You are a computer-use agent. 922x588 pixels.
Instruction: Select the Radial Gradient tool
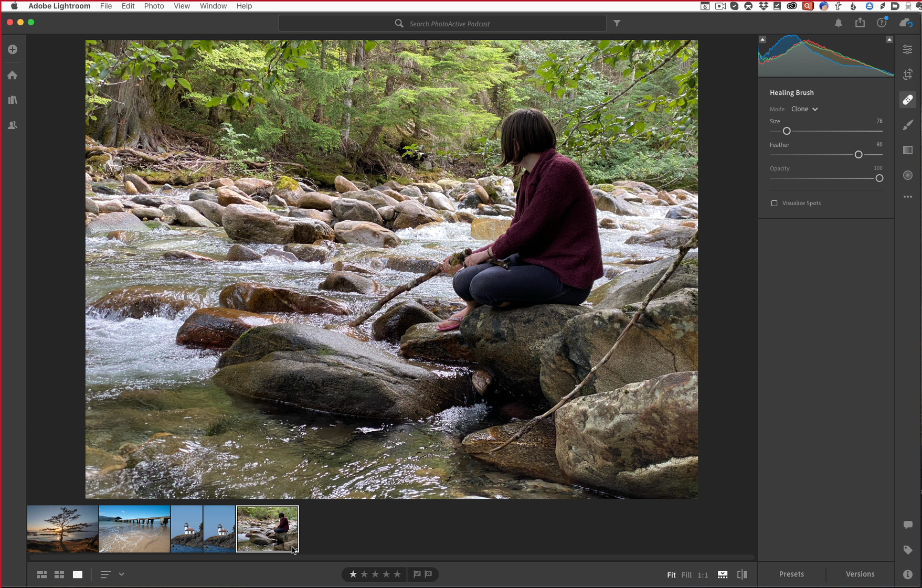(x=908, y=175)
